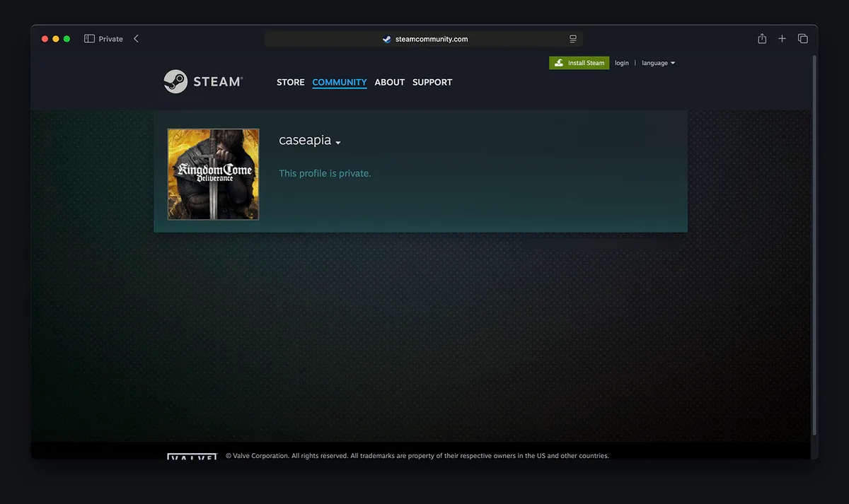Viewport: 849px width, 504px height.
Task: Click the yellow minimize window button
Action: pos(56,39)
